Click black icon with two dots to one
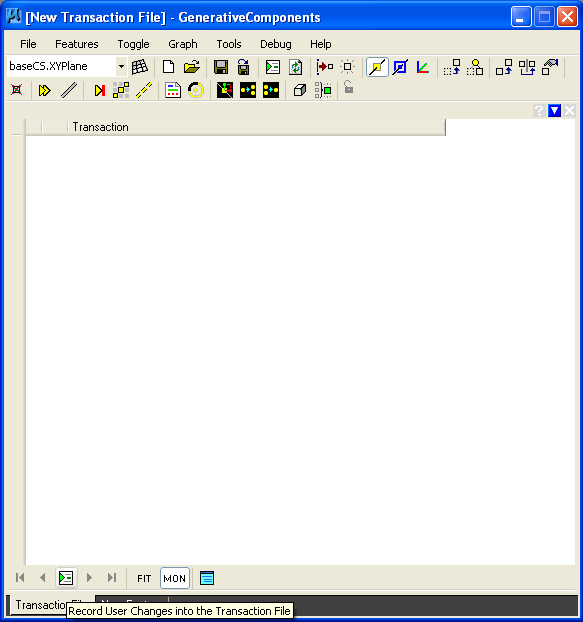This screenshot has width=583, height=622. 271,90
